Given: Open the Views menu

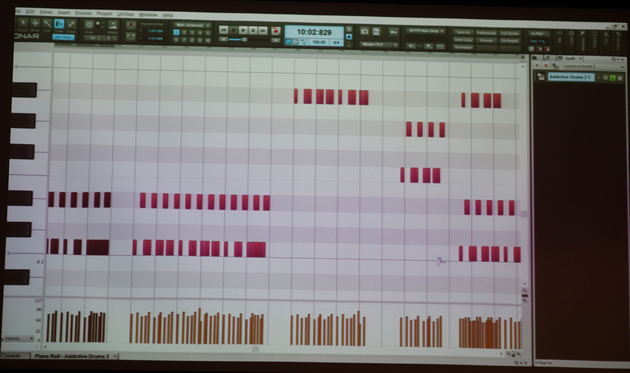Looking at the screenshot, I should pos(46,12).
